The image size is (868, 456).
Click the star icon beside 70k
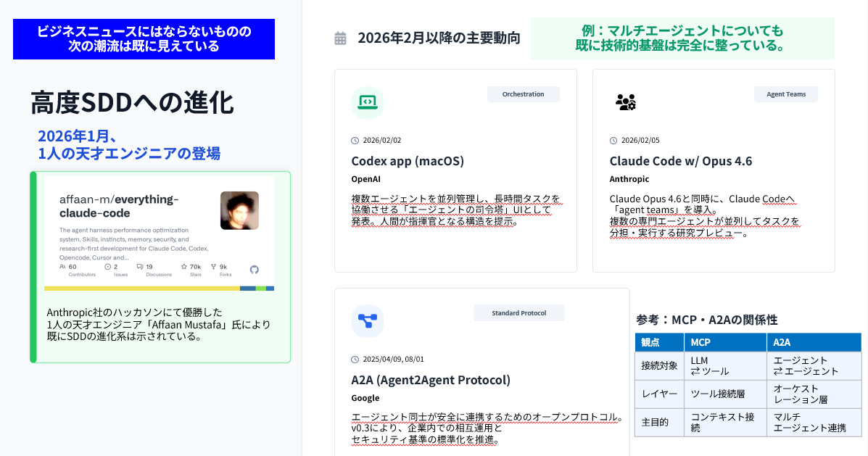click(183, 267)
